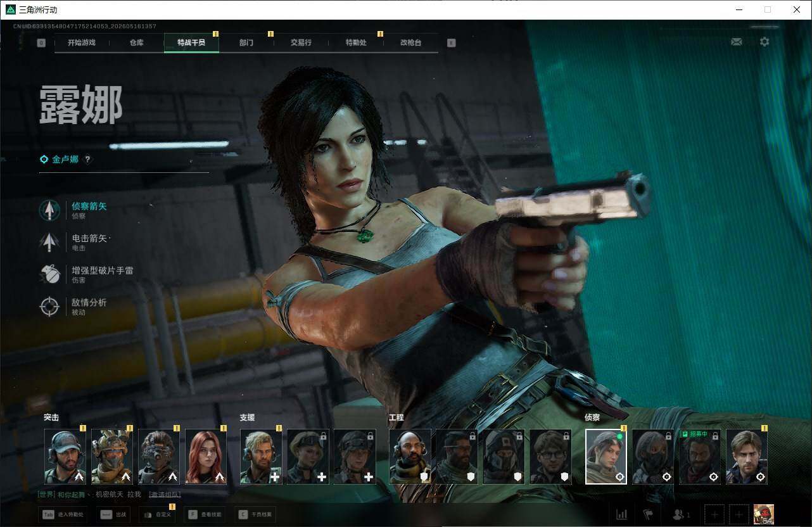The height and width of the screenshot is (527, 812).
Task: Click the 金卢娜 operator skin label
Action: (x=65, y=160)
